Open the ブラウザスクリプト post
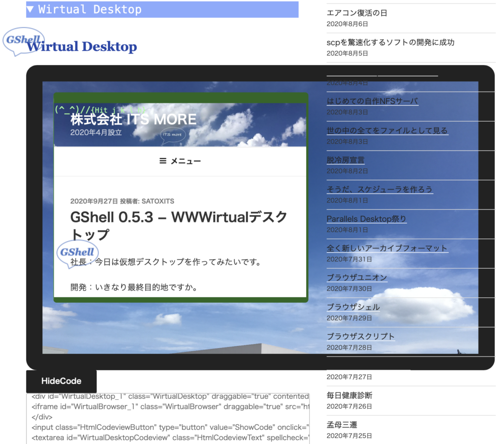The image size is (504, 444). [361, 337]
